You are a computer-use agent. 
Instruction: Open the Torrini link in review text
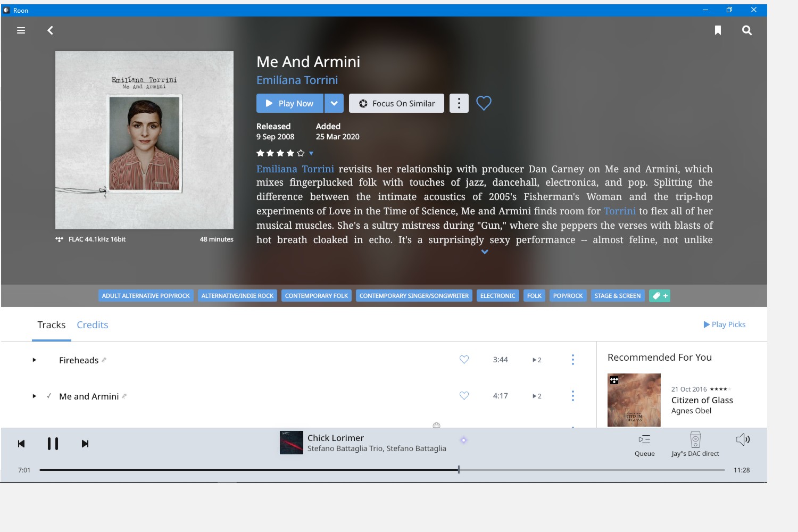[x=620, y=211]
